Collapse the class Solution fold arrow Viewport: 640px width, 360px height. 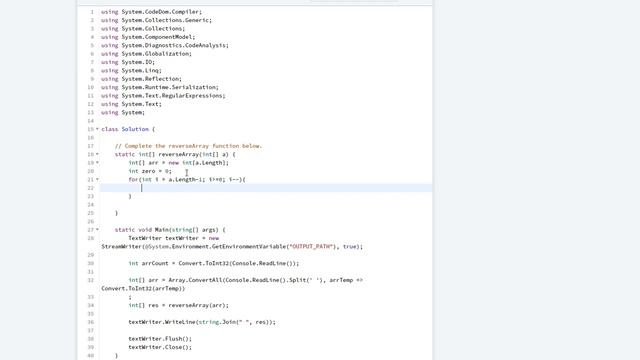click(x=97, y=129)
